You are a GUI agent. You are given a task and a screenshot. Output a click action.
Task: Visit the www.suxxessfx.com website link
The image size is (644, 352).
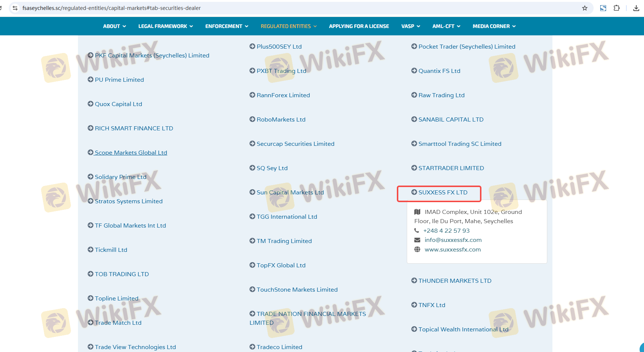tap(452, 250)
